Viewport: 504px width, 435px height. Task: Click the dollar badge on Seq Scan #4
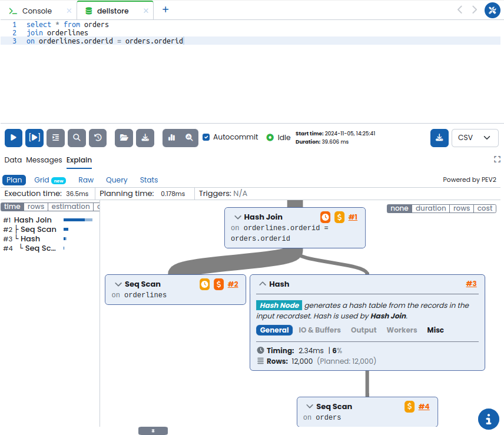tap(410, 407)
